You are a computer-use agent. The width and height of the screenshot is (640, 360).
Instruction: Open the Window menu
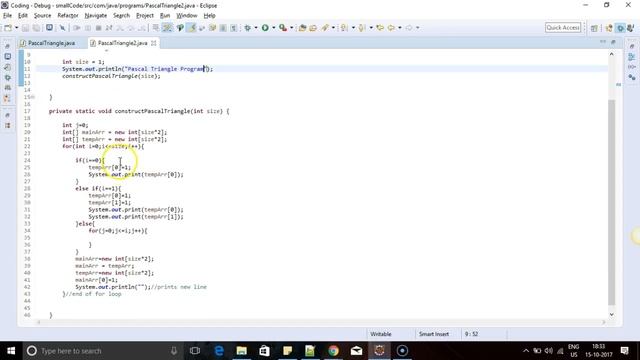pyautogui.click(x=187, y=16)
